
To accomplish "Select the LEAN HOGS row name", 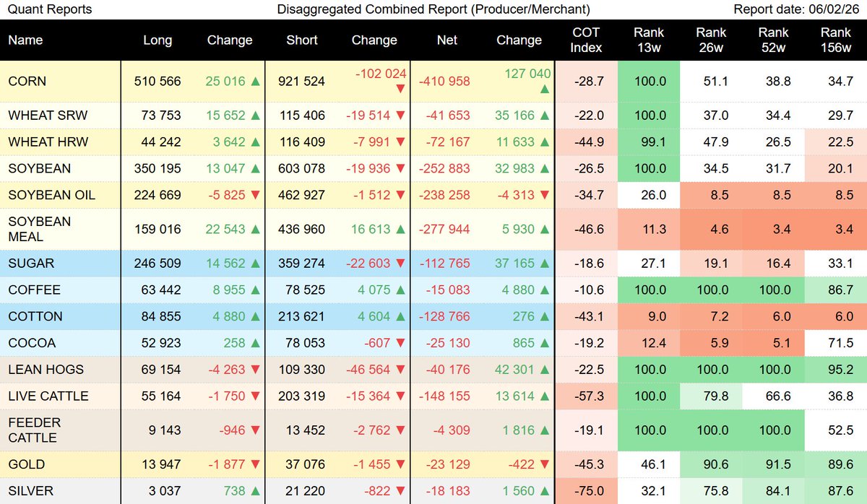I will [x=46, y=370].
